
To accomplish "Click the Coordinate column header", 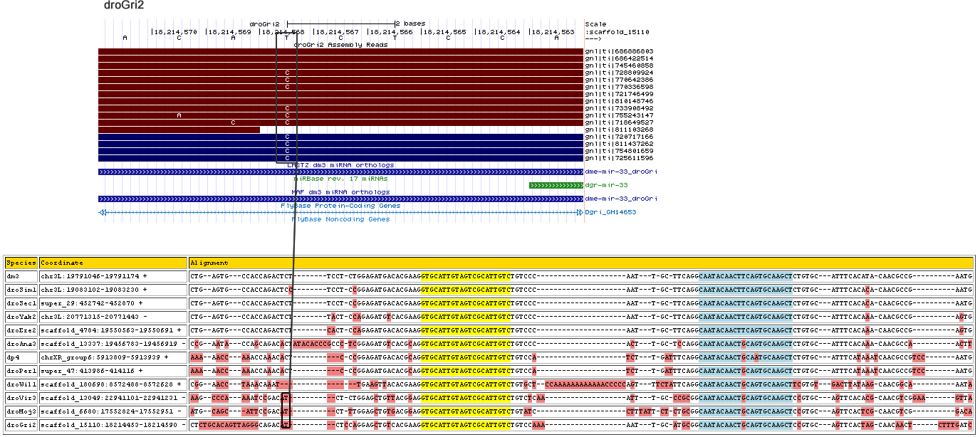I will point(62,263).
